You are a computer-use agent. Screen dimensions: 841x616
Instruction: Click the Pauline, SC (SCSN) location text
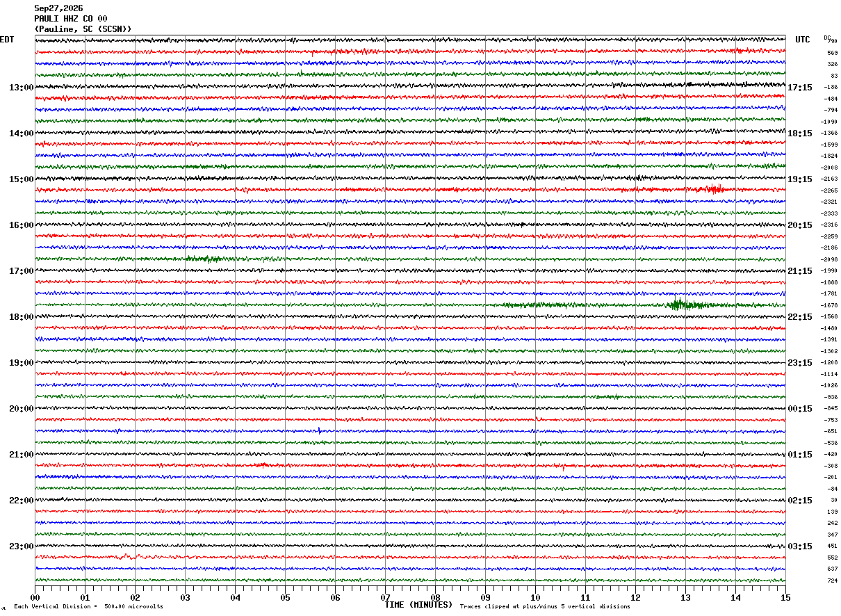point(83,29)
